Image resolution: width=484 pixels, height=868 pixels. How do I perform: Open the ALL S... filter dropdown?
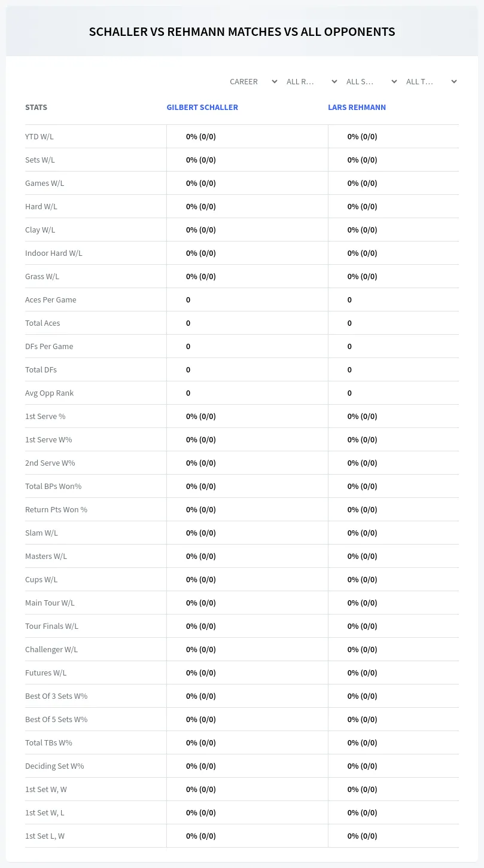tap(372, 81)
